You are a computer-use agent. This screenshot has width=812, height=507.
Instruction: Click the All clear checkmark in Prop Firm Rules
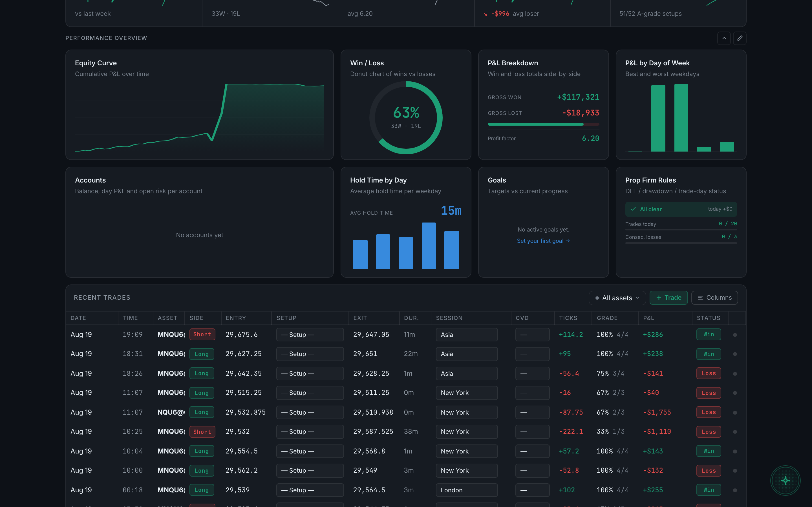tap(633, 209)
